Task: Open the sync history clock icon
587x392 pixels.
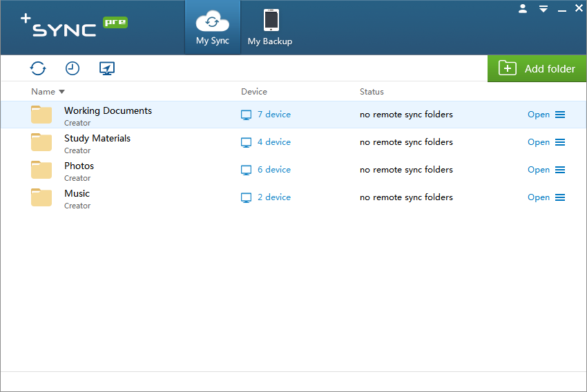Action: pyautogui.click(x=73, y=68)
